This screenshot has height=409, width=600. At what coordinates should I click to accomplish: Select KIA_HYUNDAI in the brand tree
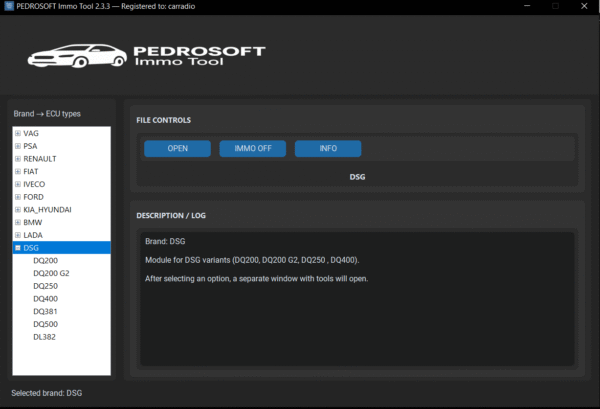coord(47,210)
